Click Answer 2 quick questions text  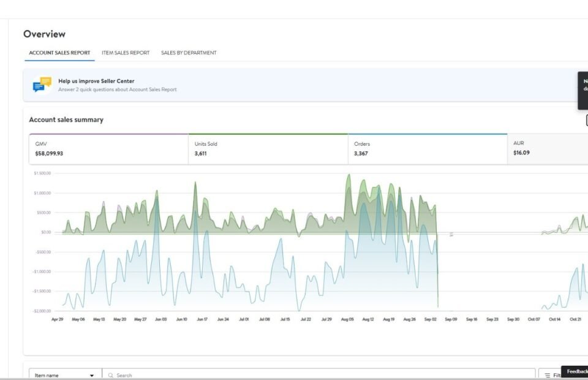118,89
